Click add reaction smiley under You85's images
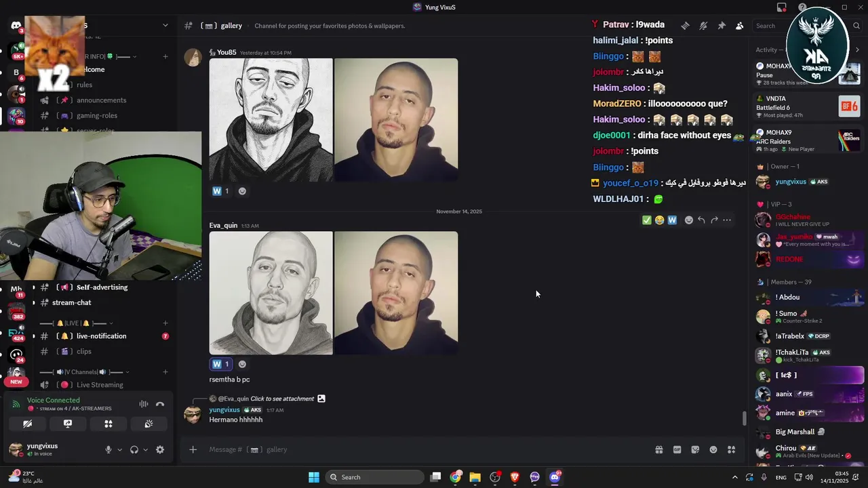This screenshot has height=488, width=868. (x=242, y=191)
